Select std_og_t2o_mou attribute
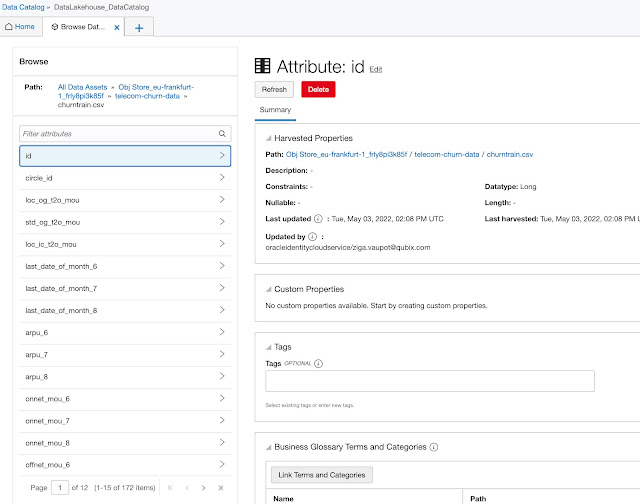 tap(125, 222)
